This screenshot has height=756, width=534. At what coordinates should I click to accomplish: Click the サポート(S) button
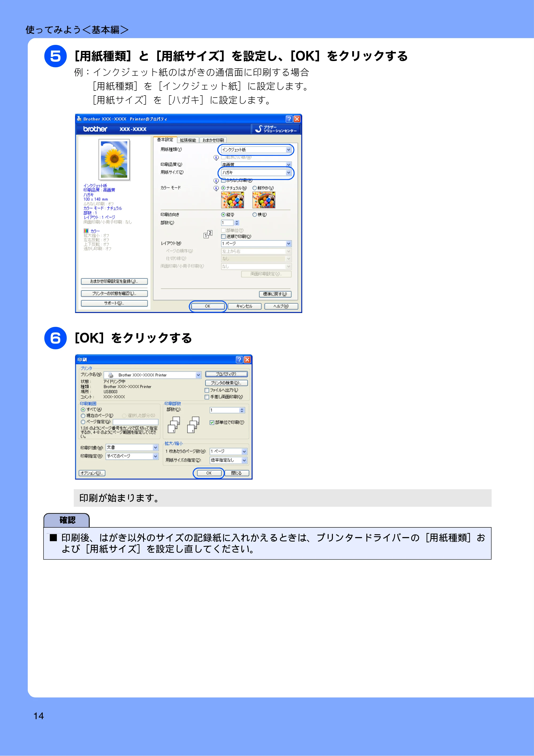click(114, 303)
